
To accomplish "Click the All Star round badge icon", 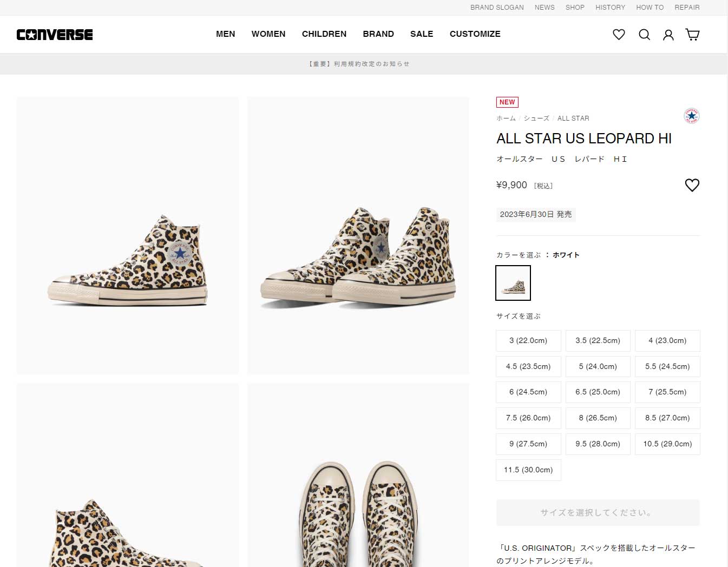I will (691, 116).
